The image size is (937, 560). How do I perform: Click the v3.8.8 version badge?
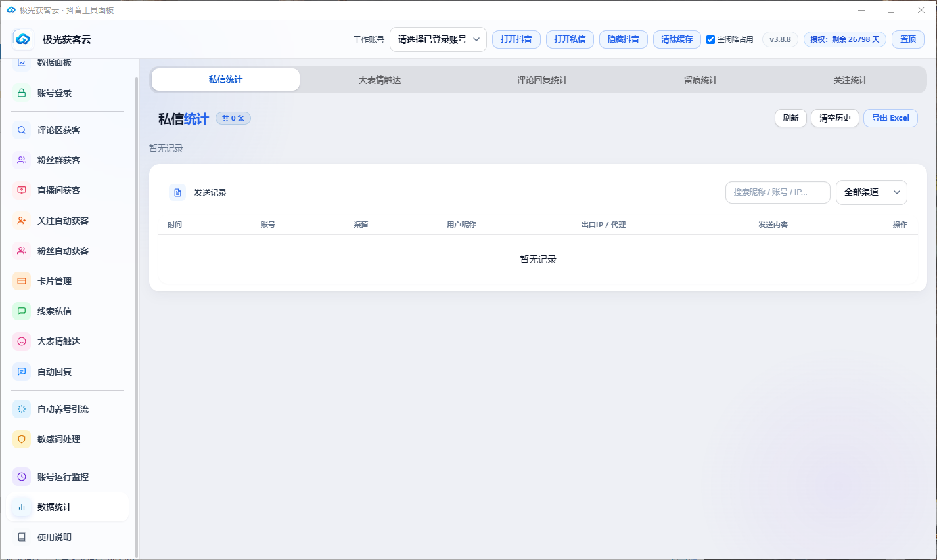click(781, 39)
